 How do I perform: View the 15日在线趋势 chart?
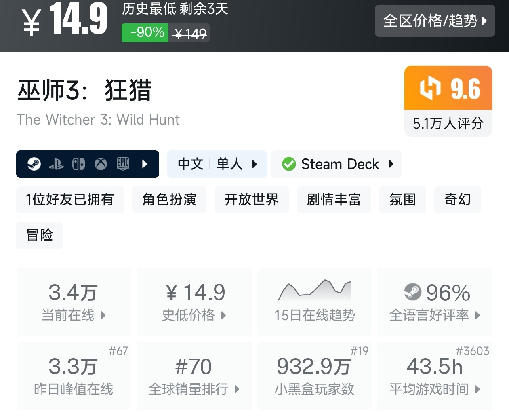pyautogui.click(x=314, y=301)
